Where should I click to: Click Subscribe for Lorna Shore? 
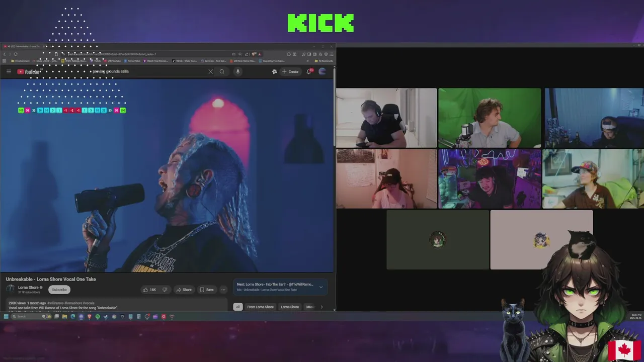point(59,290)
